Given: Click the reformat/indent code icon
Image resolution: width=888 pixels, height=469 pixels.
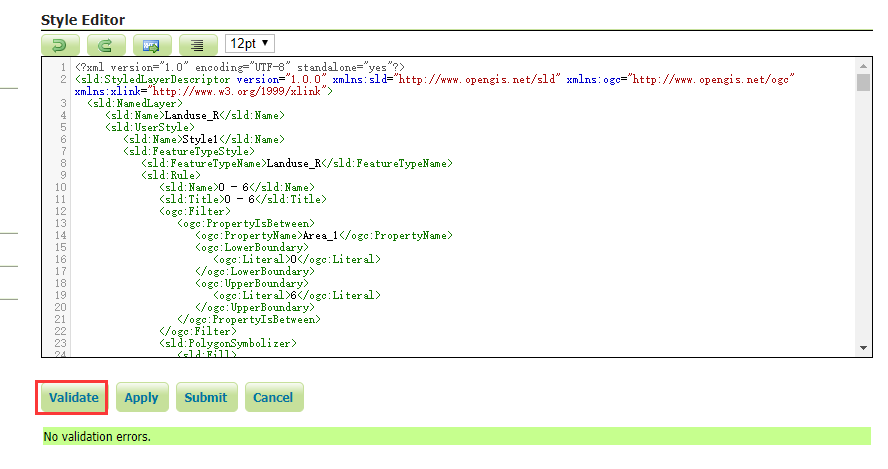Looking at the screenshot, I should 198,44.
